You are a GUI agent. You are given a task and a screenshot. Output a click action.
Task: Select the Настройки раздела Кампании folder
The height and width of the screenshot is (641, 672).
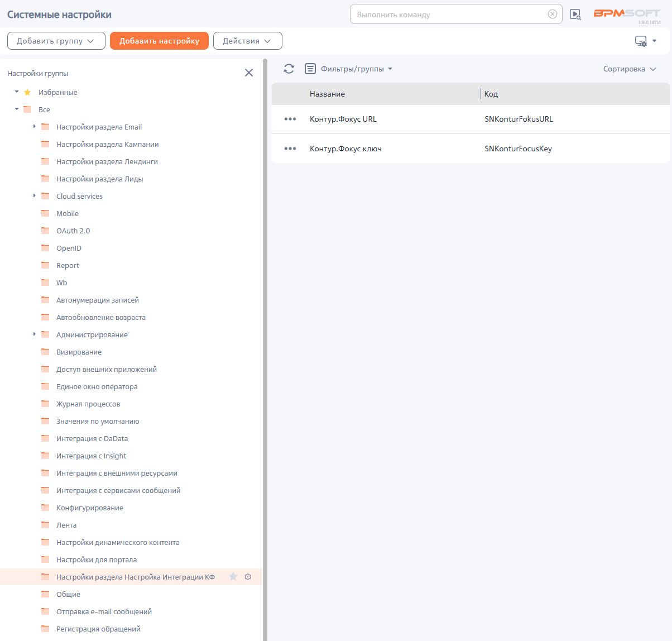[108, 144]
